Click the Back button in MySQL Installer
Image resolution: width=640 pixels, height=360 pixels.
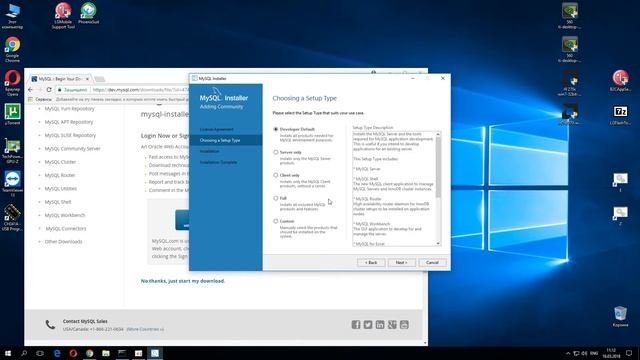[371, 262]
